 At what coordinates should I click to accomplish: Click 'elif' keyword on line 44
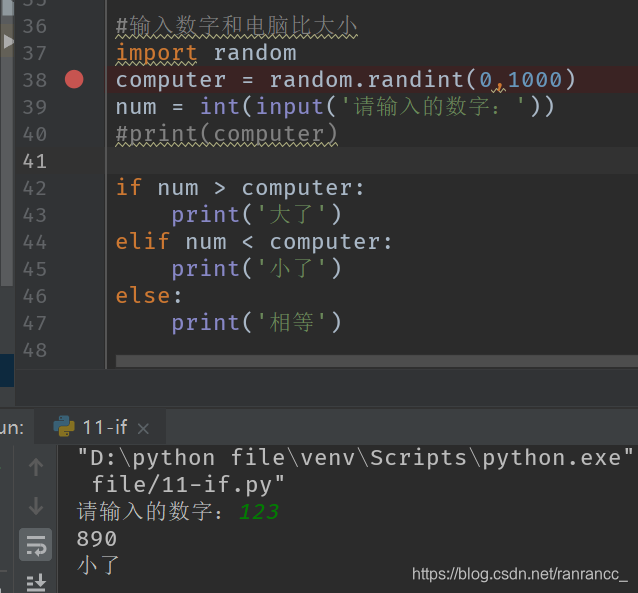point(142,241)
